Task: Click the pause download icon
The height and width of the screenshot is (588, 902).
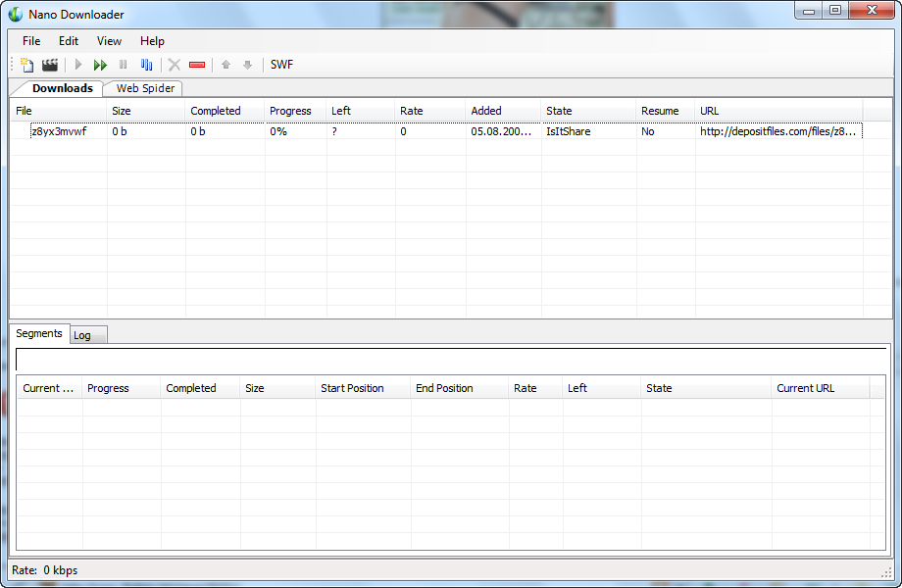Action: (x=124, y=65)
